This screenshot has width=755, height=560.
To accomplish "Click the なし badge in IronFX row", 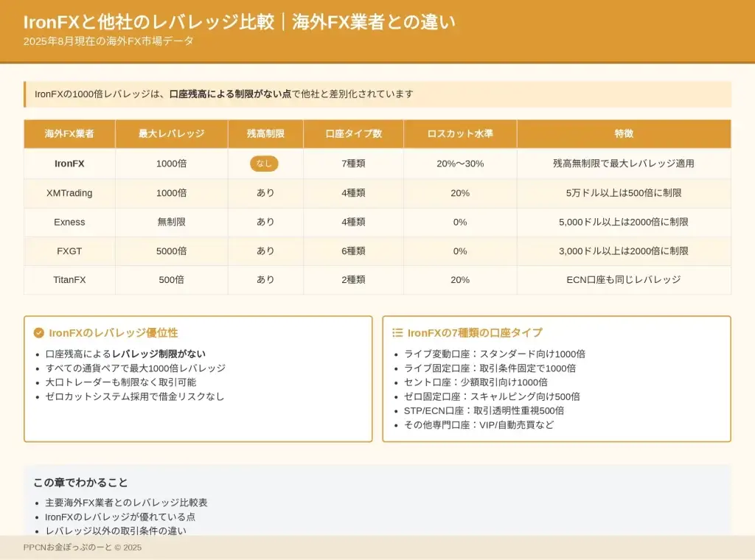I will coord(265,164).
